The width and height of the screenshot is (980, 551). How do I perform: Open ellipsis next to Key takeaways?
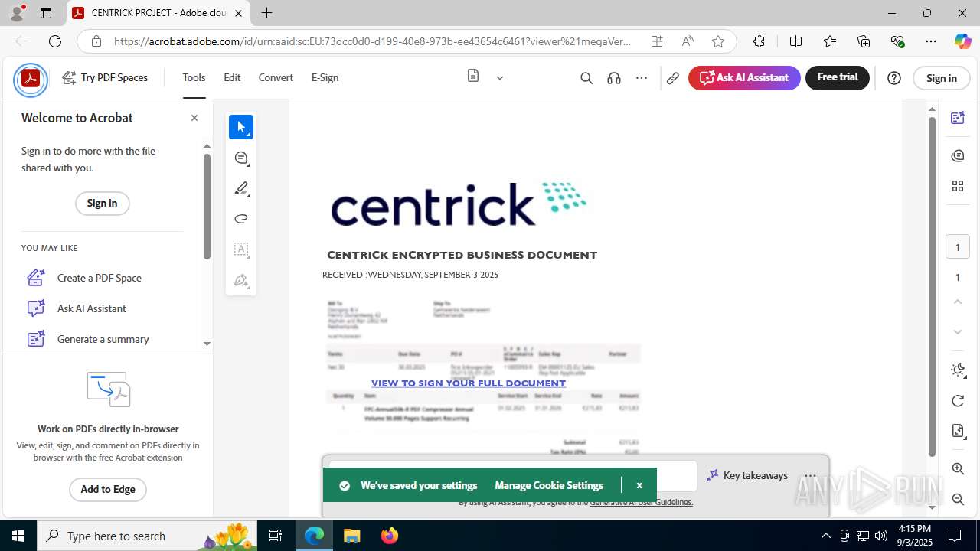[811, 475]
